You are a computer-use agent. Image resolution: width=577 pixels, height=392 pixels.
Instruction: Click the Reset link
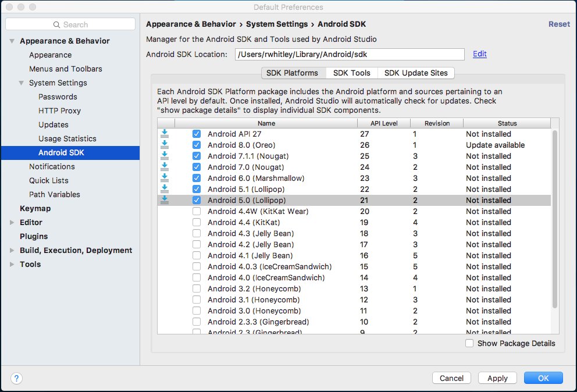point(559,24)
